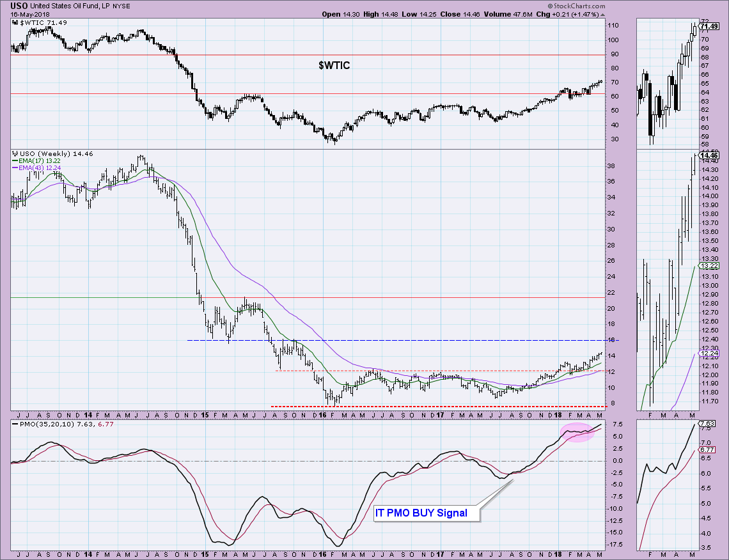The width and height of the screenshot is (729, 560).
Task: Click the NYSE exchange label
Action: (x=121, y=6)
